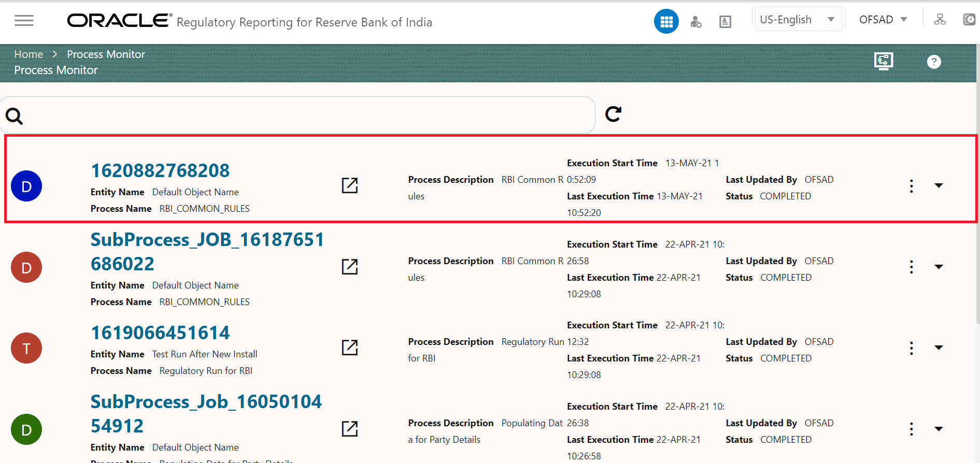The height and width of the screenshot is (463, 980).
Task: Click the Process Monitor breadcrumb
Action: click(x=106, y=54)
